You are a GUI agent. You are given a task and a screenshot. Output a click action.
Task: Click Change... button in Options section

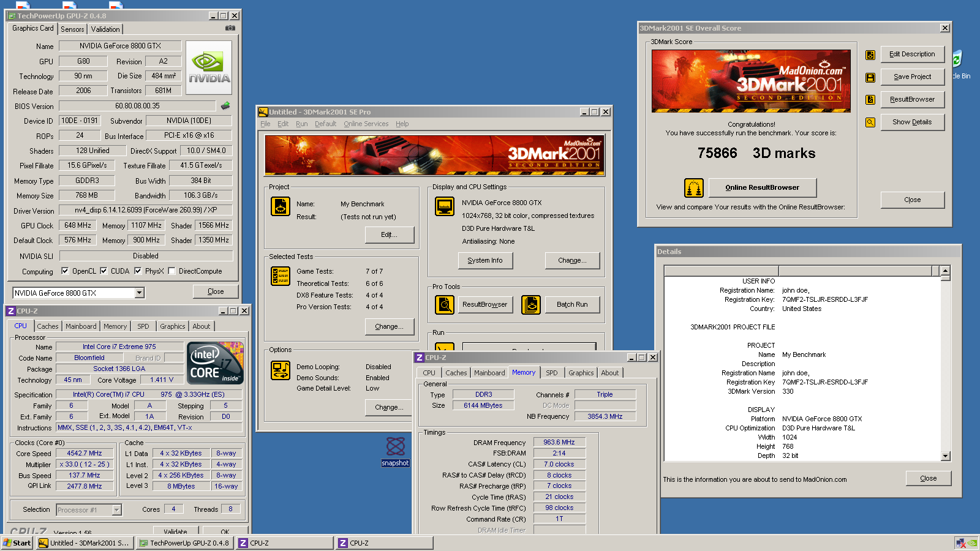click(390, 407)
